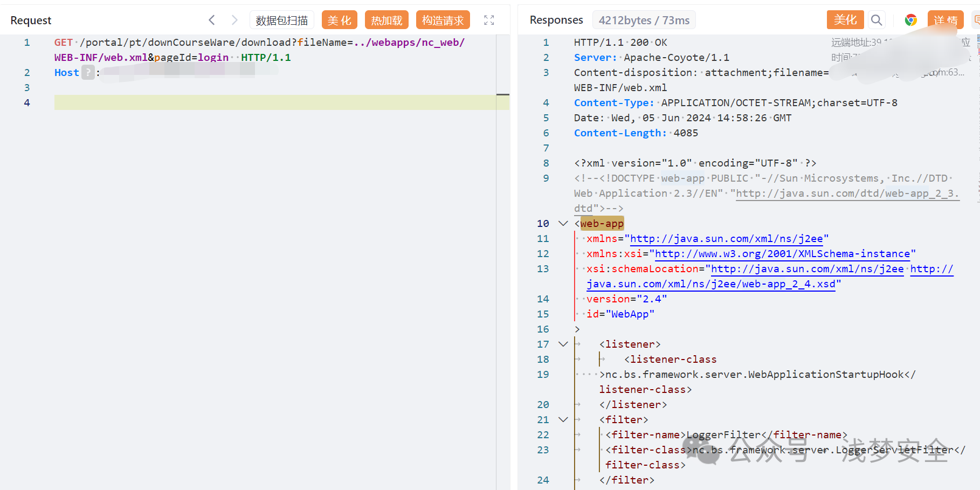Click the Content-Type header in the response
Image resolution: width=980 pixels, height=490 pixels.
736,102
